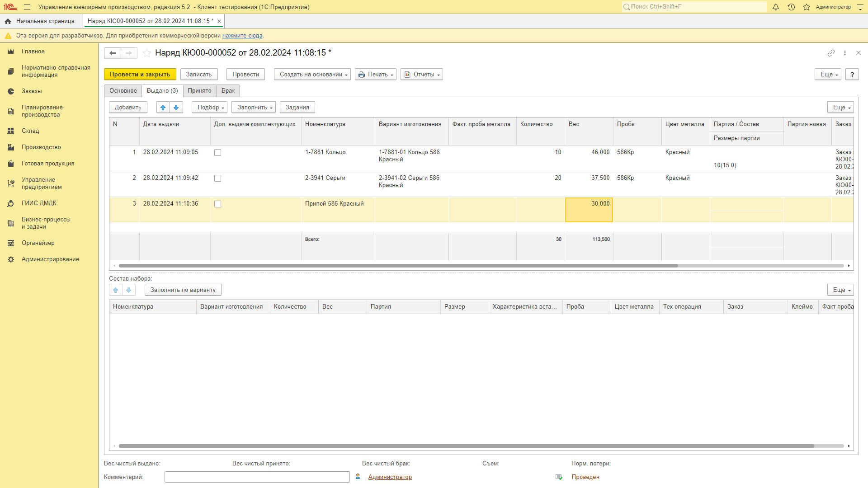Move row up in Состав набора
868x488 pixels.
tap(116, 290)
